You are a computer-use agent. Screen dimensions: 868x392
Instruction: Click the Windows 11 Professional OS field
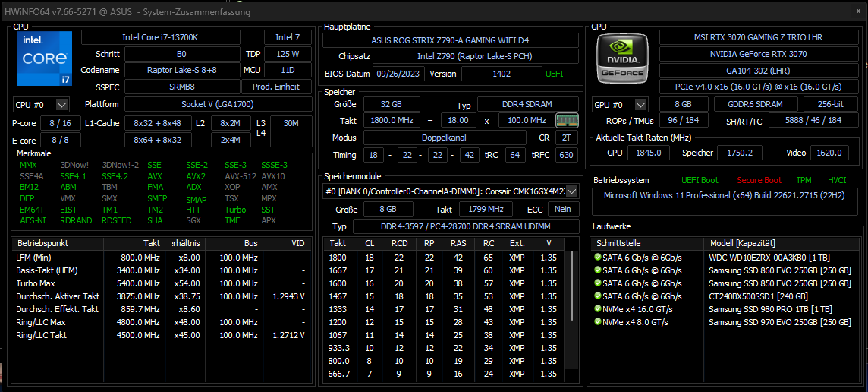(x=725, y=201)
